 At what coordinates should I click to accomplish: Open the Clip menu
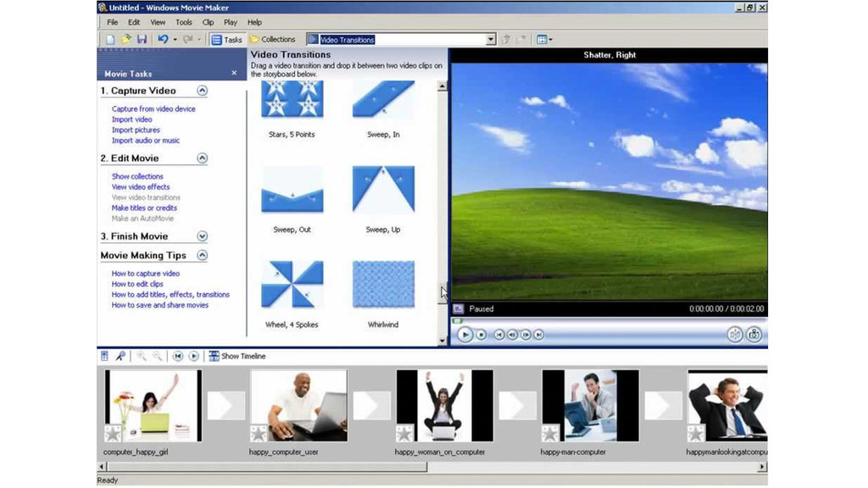coord(208,22)
